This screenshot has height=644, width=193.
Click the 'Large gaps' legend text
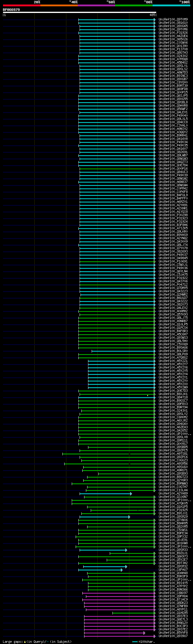coord(37,642)
